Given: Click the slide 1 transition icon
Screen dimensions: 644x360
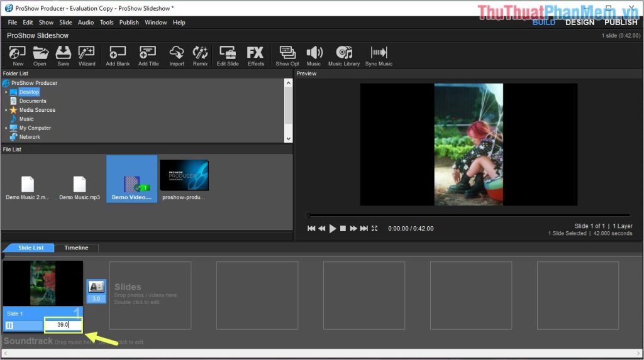Looking at the screenshot, I should [x=96, y=286].
